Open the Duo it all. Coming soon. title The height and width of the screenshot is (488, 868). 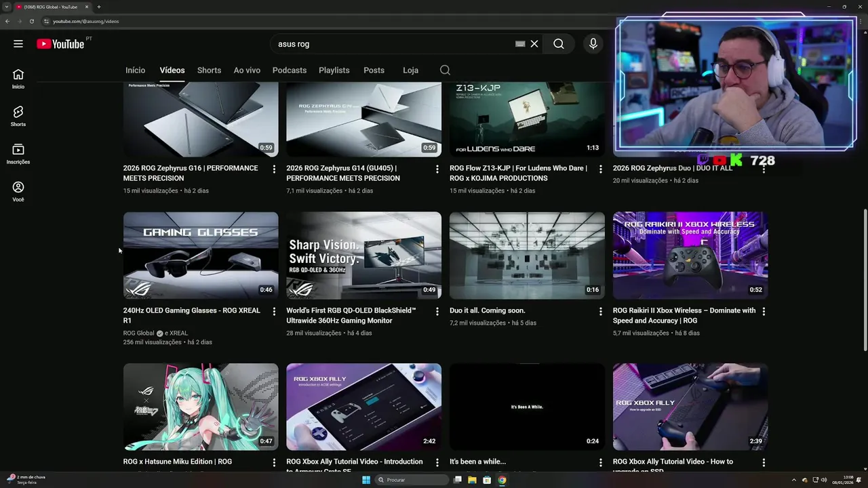(488, 310)
